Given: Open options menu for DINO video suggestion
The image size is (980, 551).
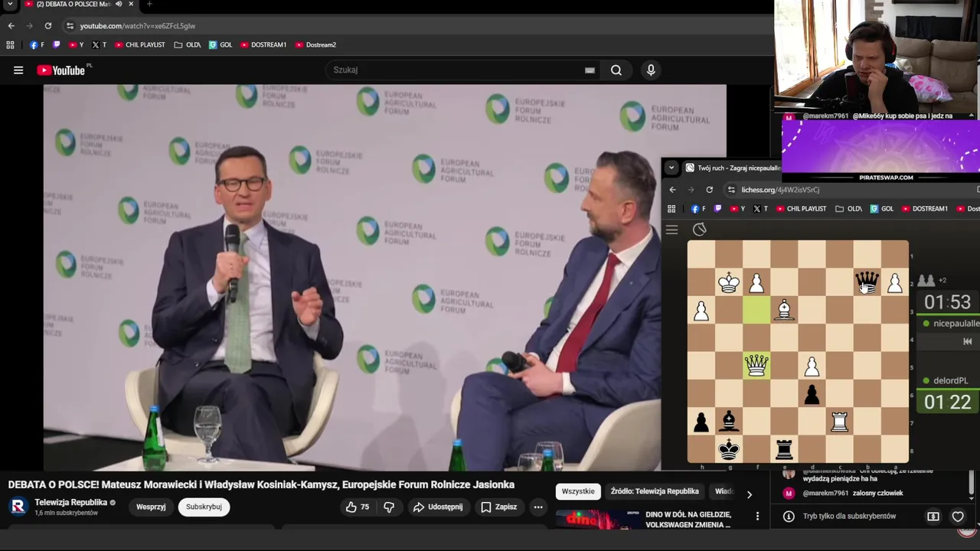Looking at the screenshot, I should (757, 516).
